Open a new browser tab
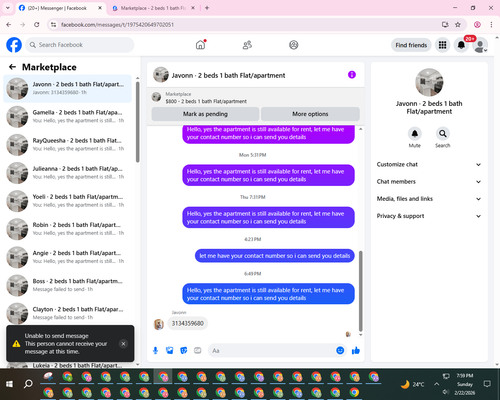500x400 pixels. pyautogui.click(x=207, y=8)
